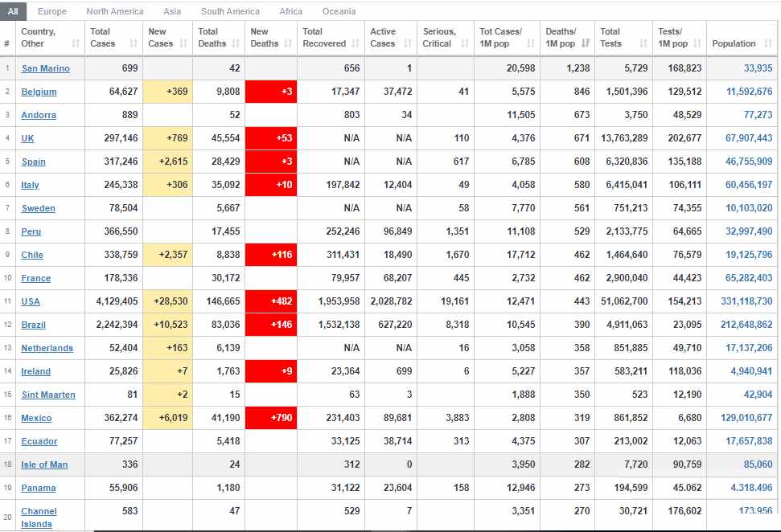Click Mexico's red new deaths cell
Screen dimensions: 781x532
click(270, 418)
